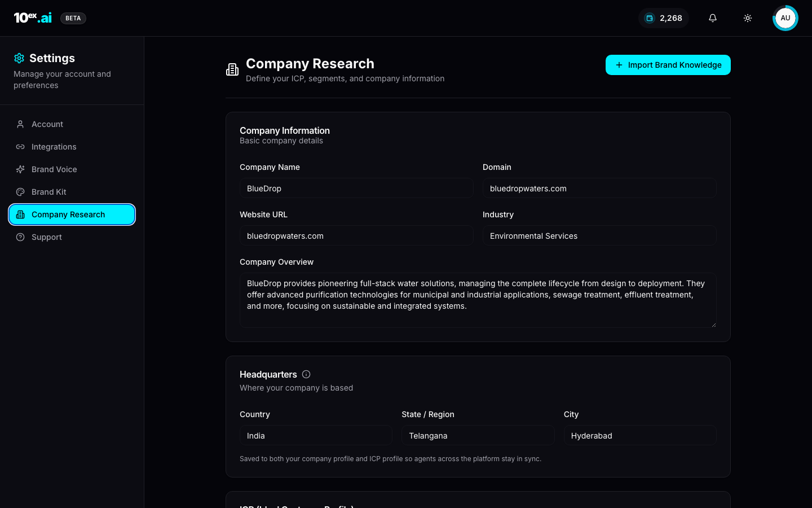The width and height of the screenshot is (812, 508).
Task: Edit the State / Region field
Action: coord(478,436)
